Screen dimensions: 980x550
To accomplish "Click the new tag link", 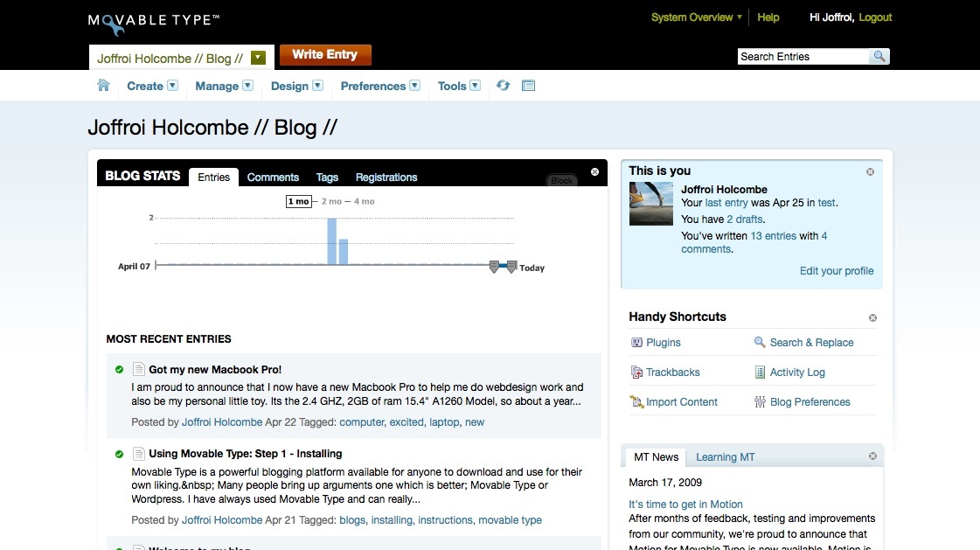I will [475, 421].
